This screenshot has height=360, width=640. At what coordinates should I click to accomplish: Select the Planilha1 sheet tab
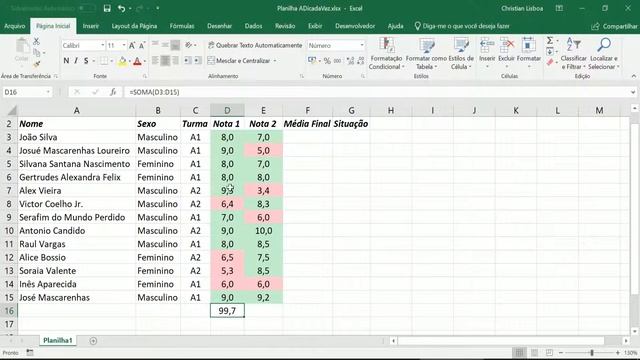coord(58,340)
